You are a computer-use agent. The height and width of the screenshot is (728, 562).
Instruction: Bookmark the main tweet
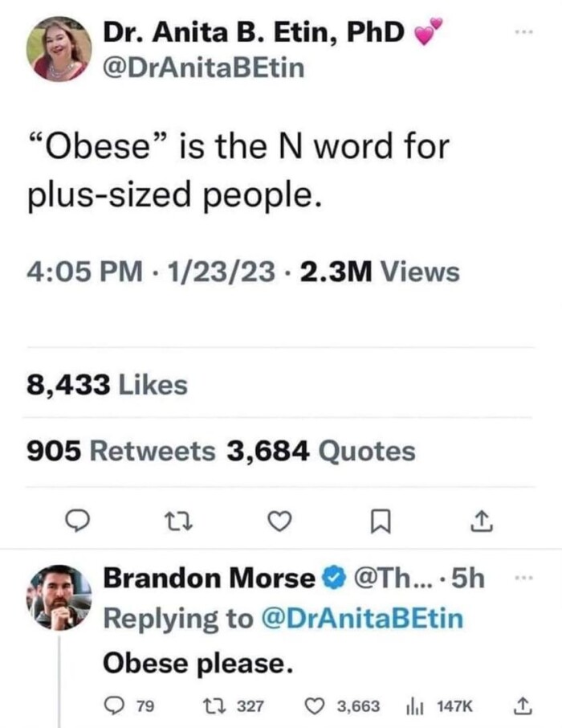pos(379,522)
